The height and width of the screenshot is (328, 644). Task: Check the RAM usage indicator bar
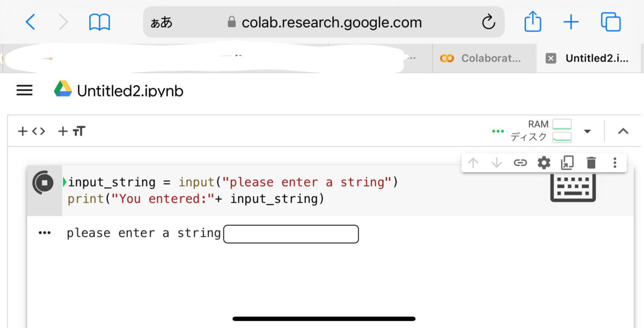coord(561,124)
